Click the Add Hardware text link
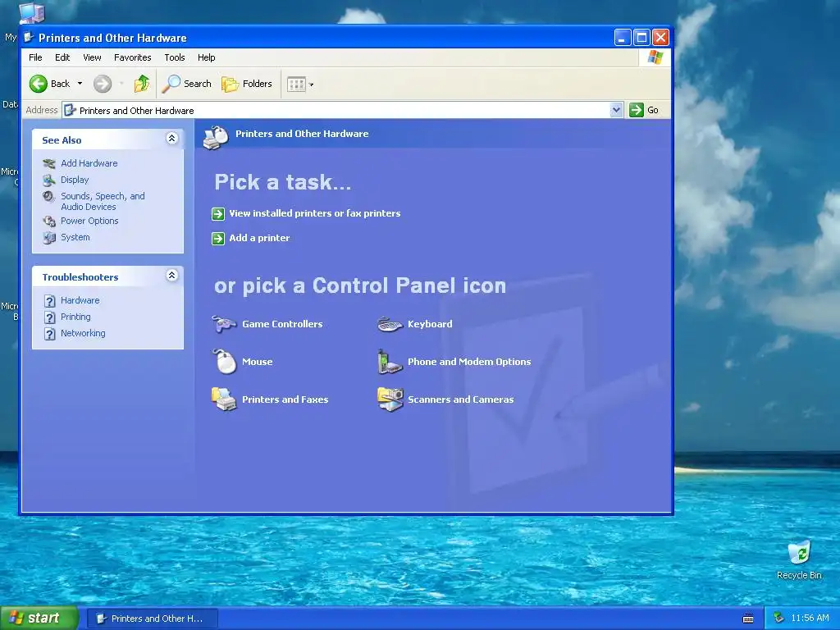Screen dimensions: 840x630 point(89,163)
